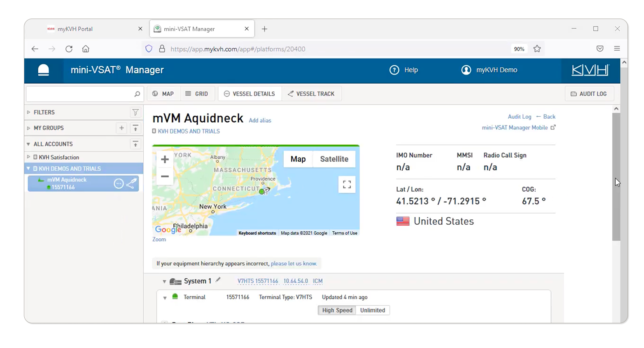This screenshot has width=644, height=348.
Task: Zoom out on the map
Action: point(165,176)
